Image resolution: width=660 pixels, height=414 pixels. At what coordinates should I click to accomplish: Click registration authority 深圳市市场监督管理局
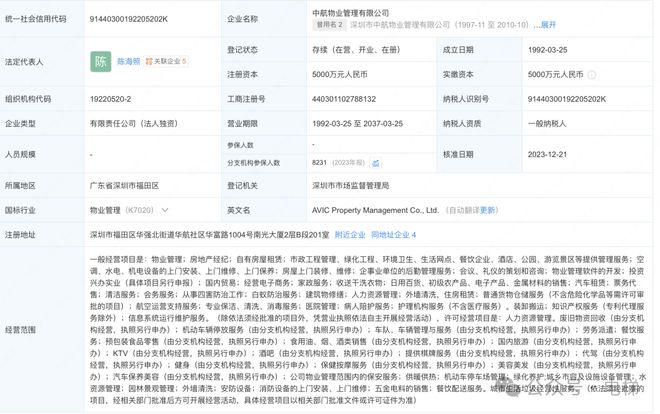[x=351, y=186]
